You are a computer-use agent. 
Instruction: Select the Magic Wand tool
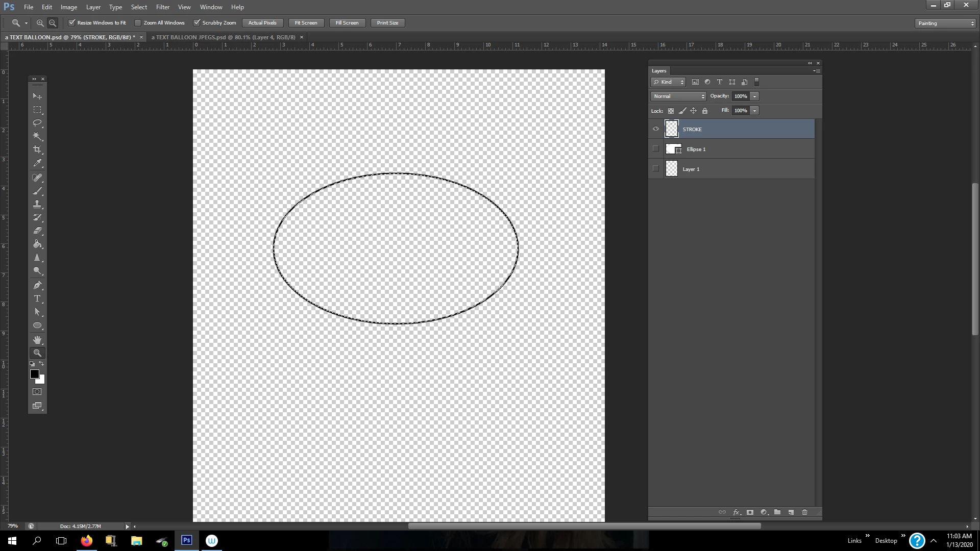pos(37,136)
